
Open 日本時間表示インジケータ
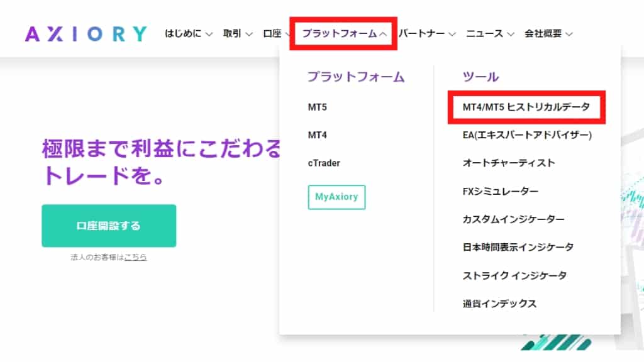(518, 247)
